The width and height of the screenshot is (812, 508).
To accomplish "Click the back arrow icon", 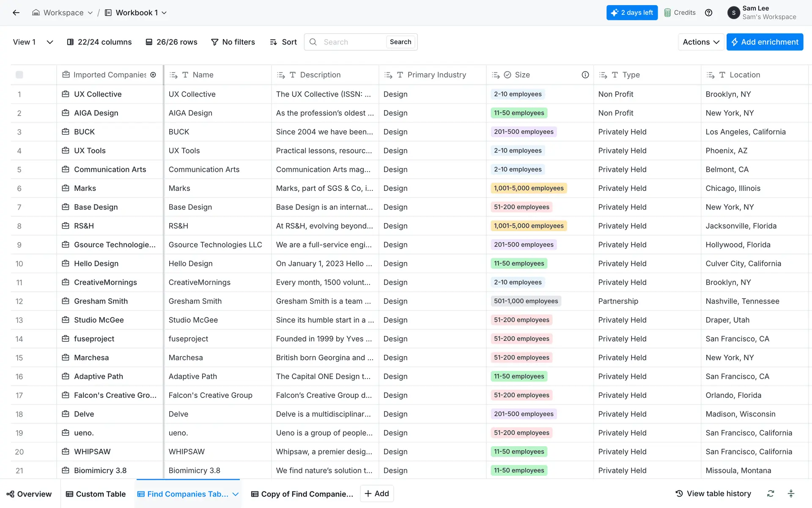I will 16,13.
